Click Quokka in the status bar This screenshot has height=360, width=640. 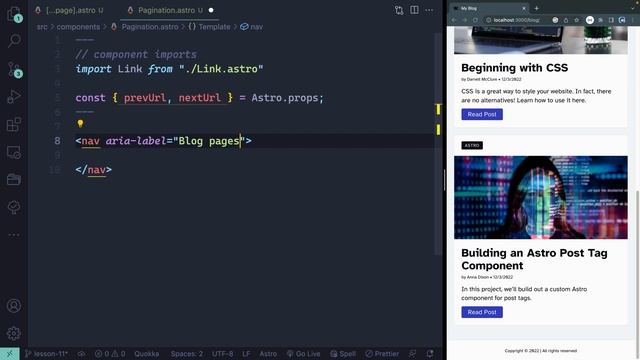click(147, 354)
